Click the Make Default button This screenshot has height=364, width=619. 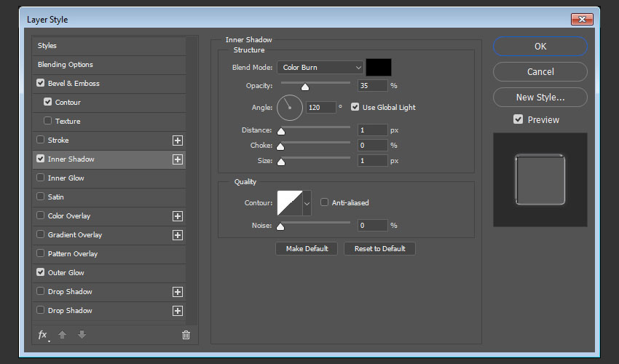pyautogui.click(x=307, y=249)
